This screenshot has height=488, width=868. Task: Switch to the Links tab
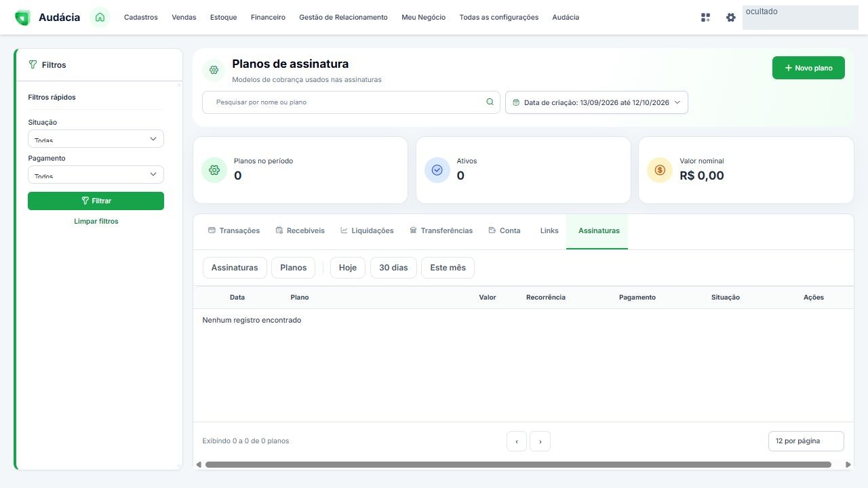click(x=549, y=231)
